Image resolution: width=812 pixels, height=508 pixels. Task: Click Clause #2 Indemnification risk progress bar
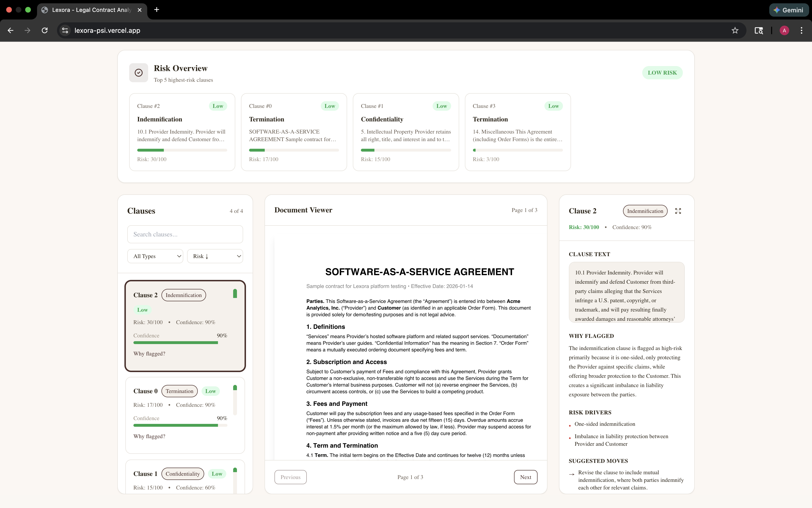click(x=182, y=150)
